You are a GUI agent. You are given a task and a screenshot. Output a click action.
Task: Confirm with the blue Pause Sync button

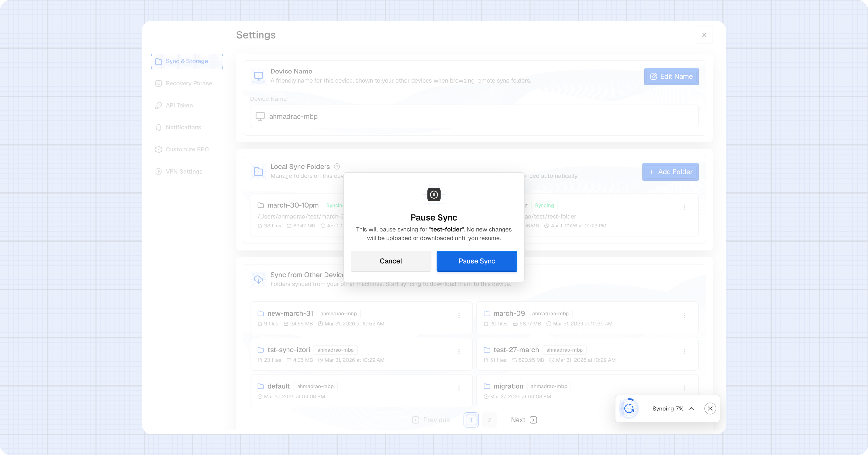tap(477, 261)
